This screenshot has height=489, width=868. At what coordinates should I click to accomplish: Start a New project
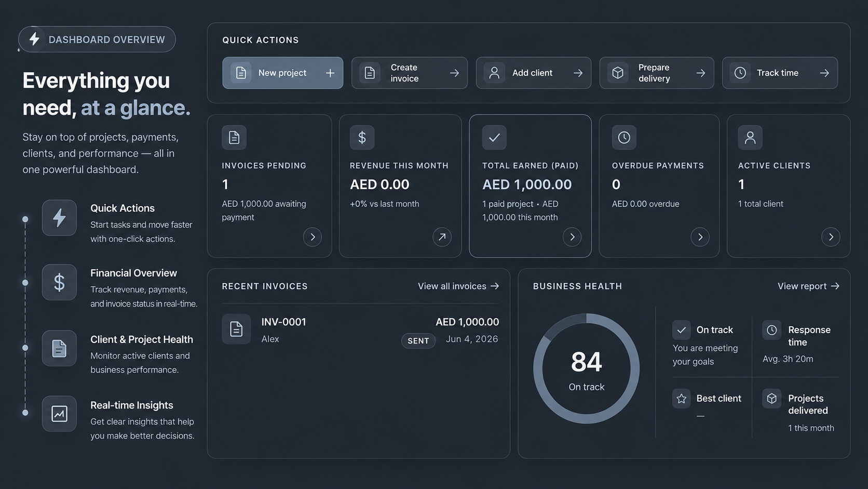(283, 73)
